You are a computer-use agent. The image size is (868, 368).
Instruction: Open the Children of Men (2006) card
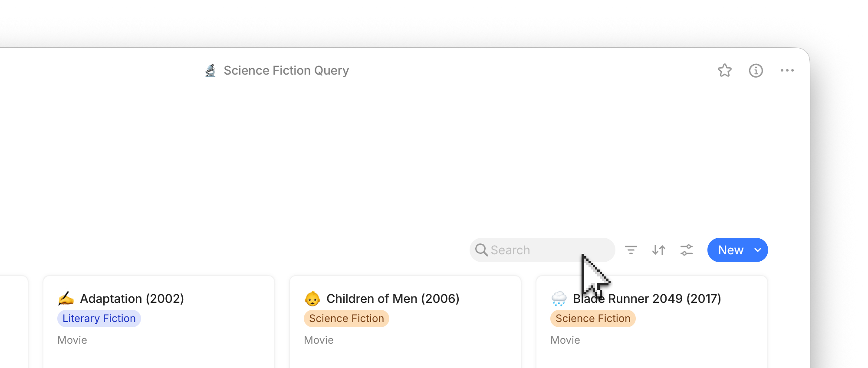pos(405,322)
